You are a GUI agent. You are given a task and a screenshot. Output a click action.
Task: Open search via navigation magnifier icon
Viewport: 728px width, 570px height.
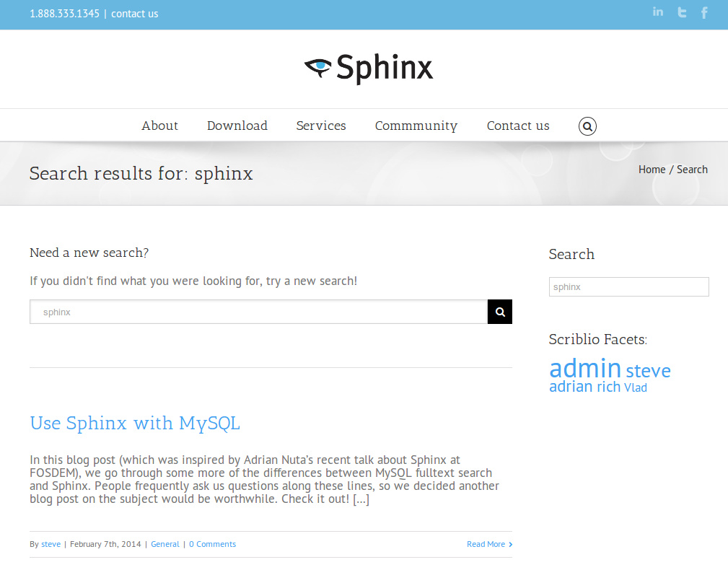(x=587, y=126)
